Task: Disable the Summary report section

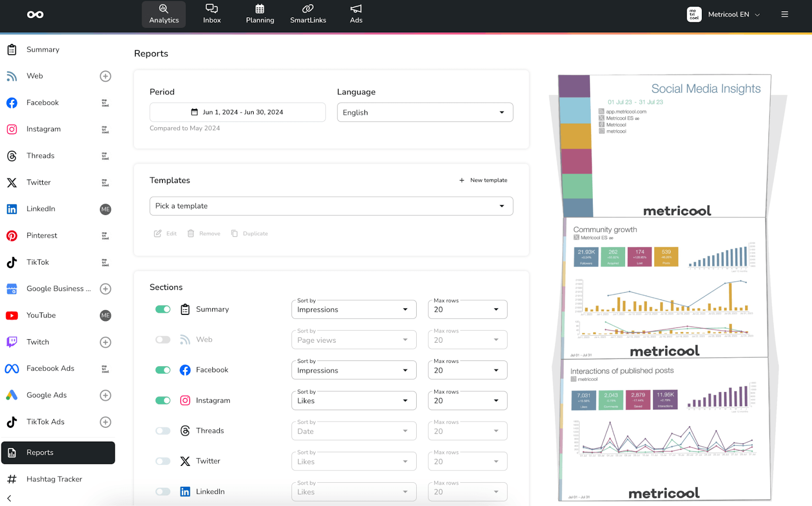Action: tap(162, 309)
